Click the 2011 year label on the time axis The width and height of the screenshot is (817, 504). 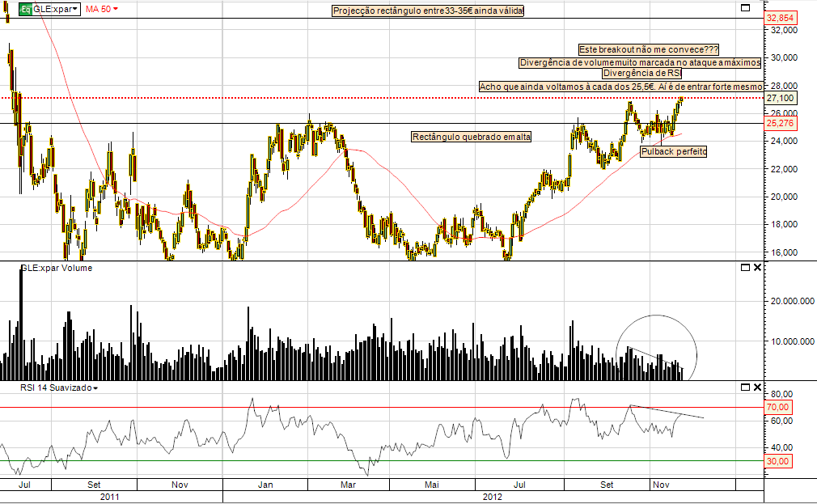109,497
